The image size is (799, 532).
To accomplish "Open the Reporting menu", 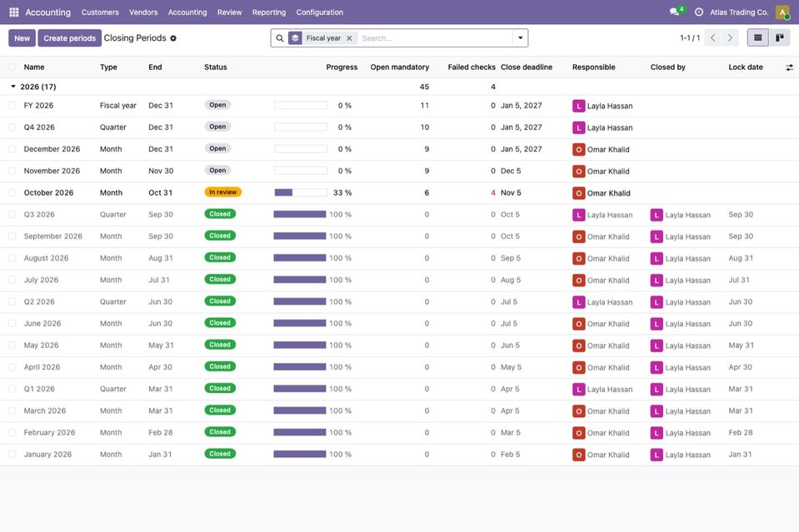I will 269,12.
